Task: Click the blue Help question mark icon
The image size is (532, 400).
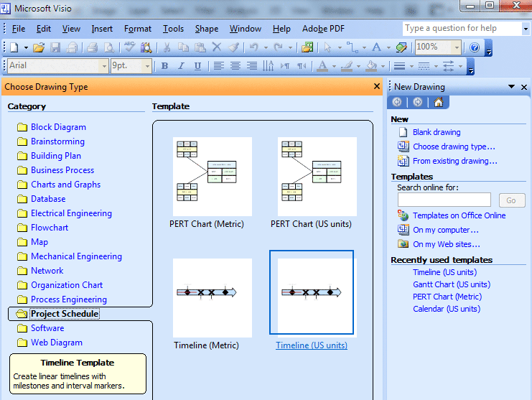Action: point(475,47)
